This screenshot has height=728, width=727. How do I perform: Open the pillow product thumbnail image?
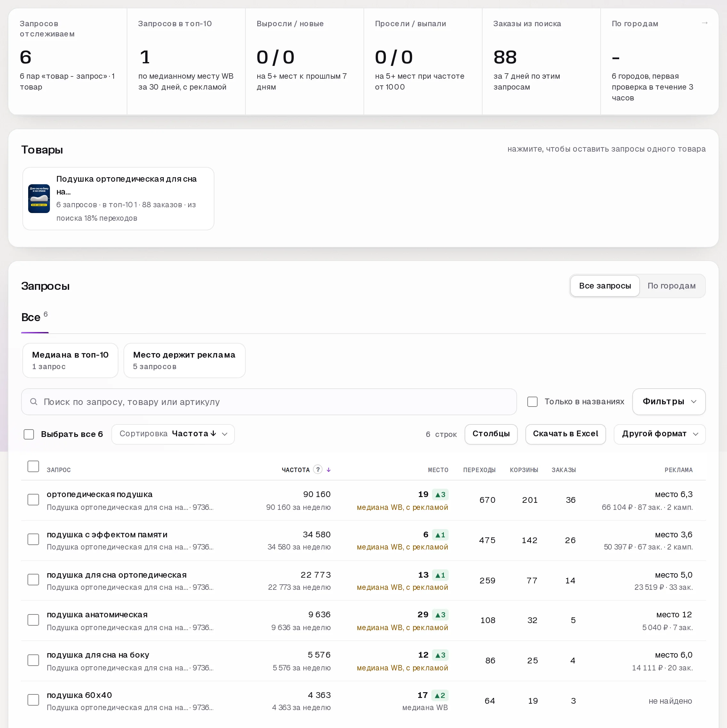click(x=39, y=199)
